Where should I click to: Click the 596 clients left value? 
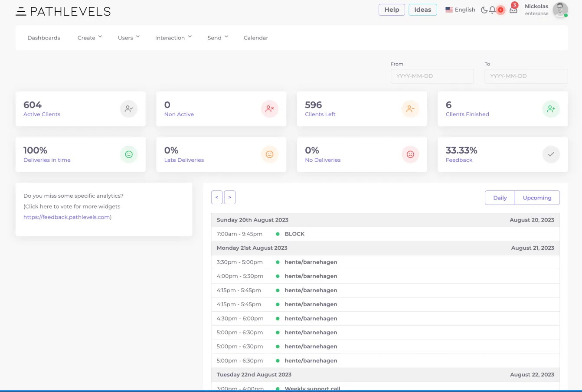[314, 105]
